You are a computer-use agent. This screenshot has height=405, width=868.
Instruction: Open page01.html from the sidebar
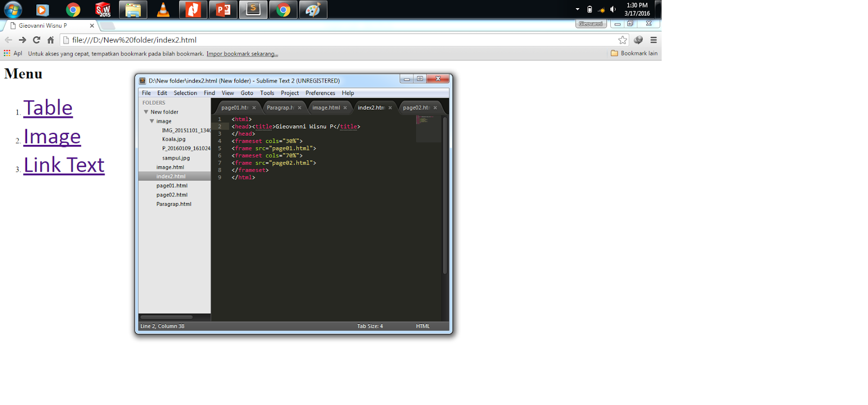click(172, 186)
